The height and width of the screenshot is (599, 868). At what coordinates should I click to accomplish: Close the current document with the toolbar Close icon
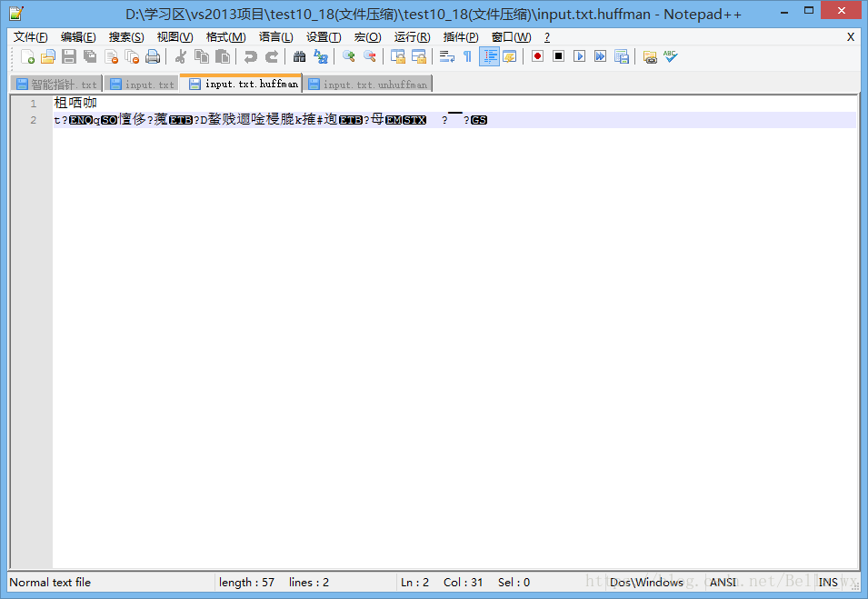[x=111, y=56]
